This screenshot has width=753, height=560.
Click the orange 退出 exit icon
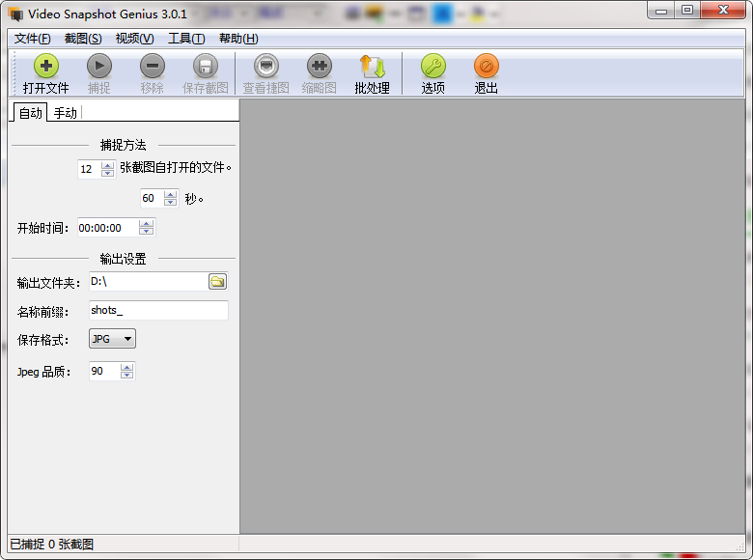[x=486, y=66]
